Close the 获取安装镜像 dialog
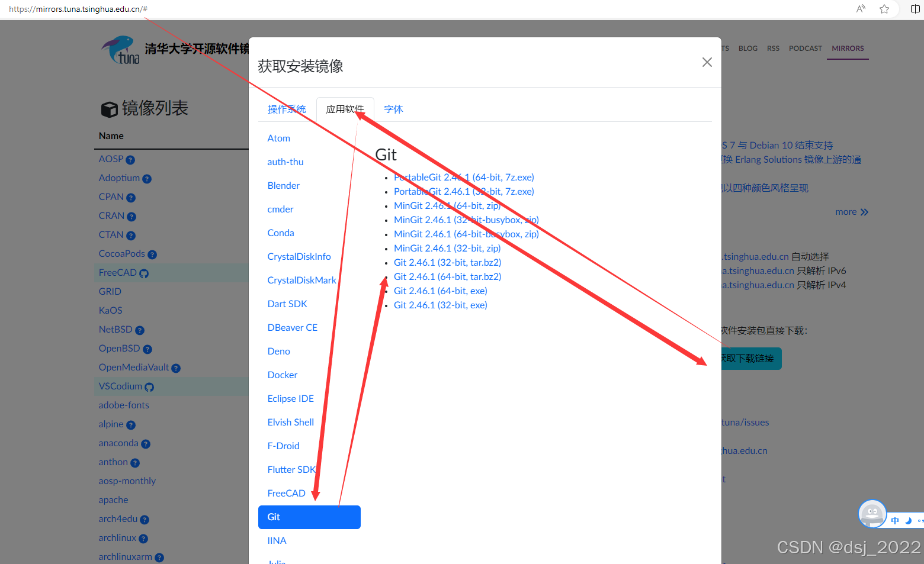Screen dimensions: 924x564 click(x=707, y=62)
